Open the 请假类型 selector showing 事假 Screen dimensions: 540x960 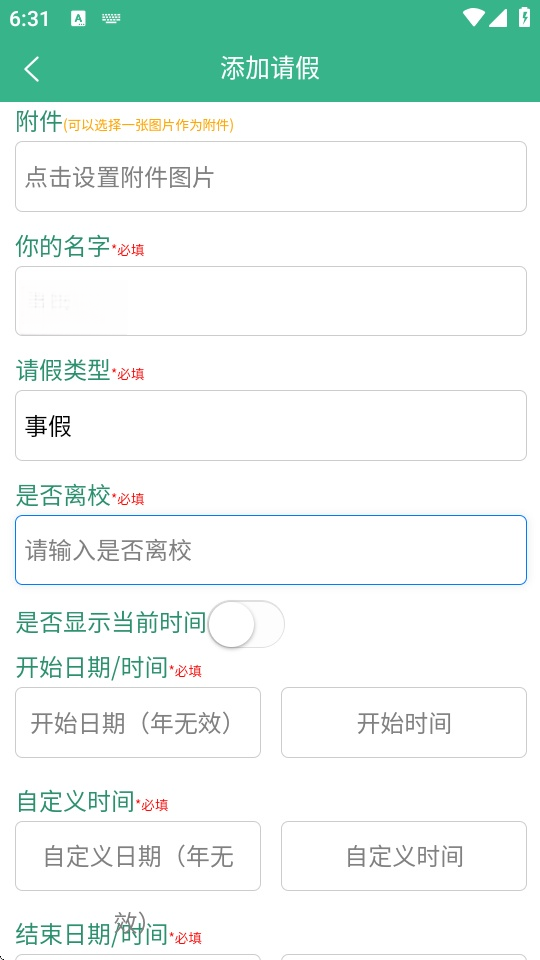[x=271, y=426]
